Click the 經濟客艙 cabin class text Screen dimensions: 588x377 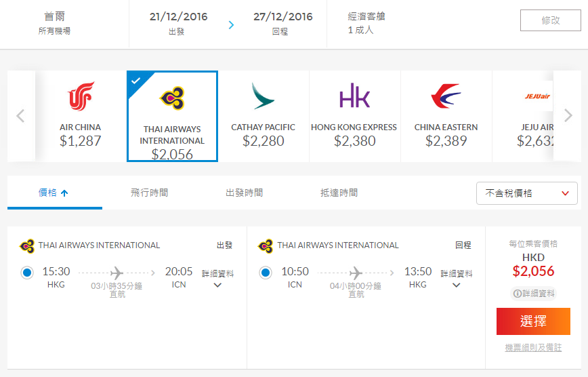click(x=366, y=16)
